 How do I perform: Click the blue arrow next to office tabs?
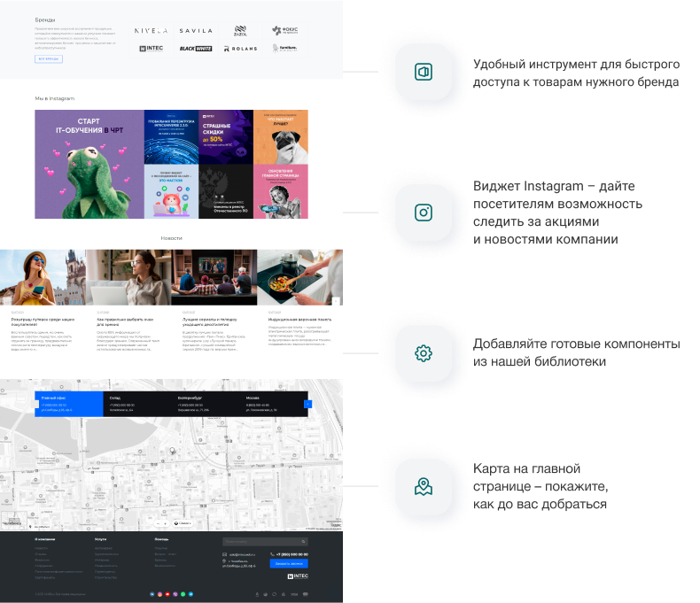click(307, 404)
